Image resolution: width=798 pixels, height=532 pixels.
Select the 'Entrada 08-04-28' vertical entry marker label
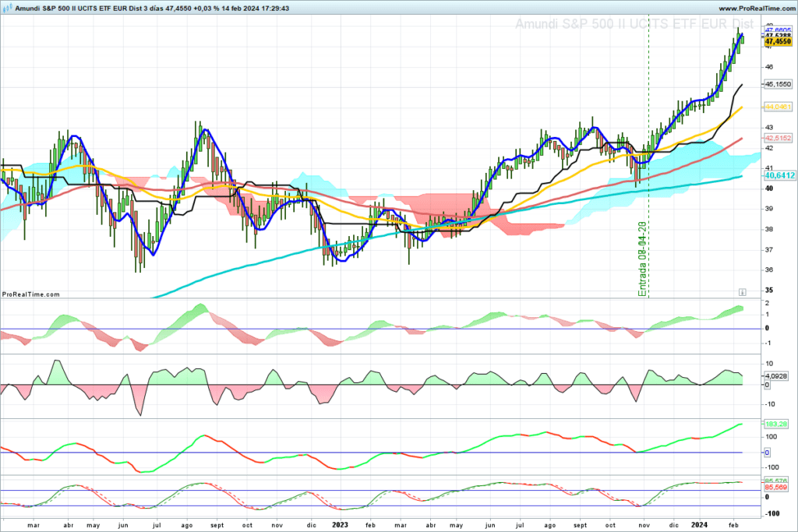642,259
